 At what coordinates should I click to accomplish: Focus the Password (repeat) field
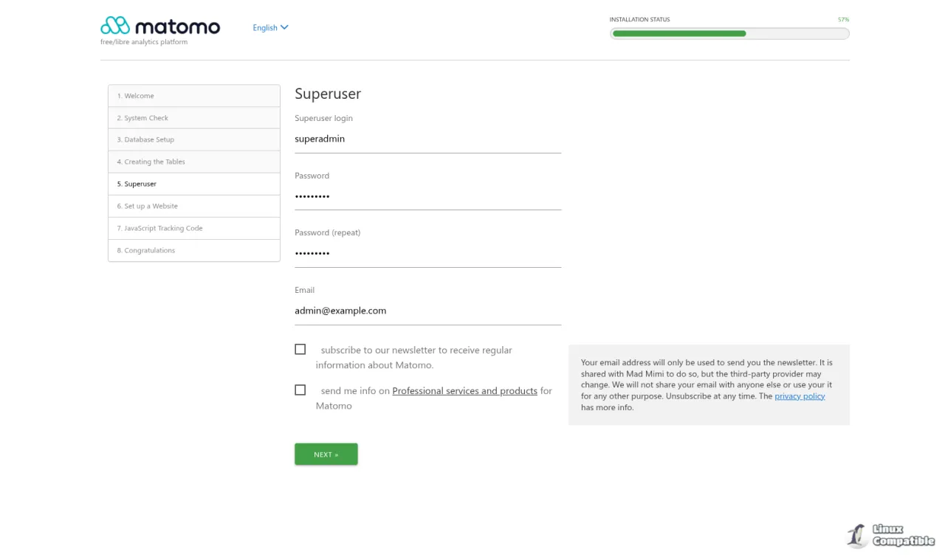coord(427,253)
